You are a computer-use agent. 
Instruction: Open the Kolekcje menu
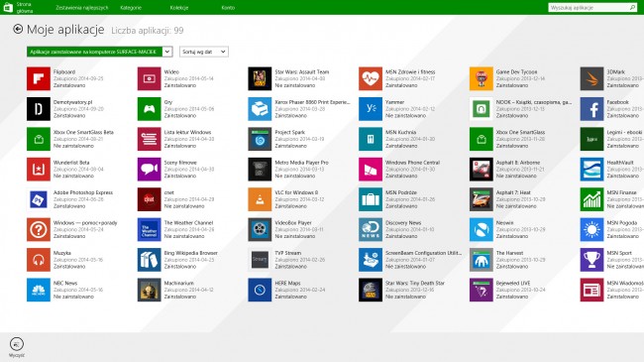point(179,8)
